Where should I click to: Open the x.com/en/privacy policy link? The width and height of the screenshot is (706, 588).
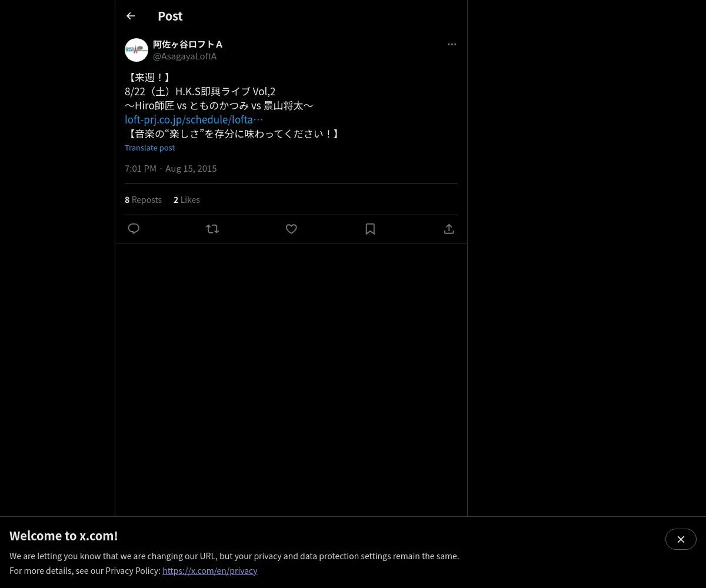[x=210, y=570]
